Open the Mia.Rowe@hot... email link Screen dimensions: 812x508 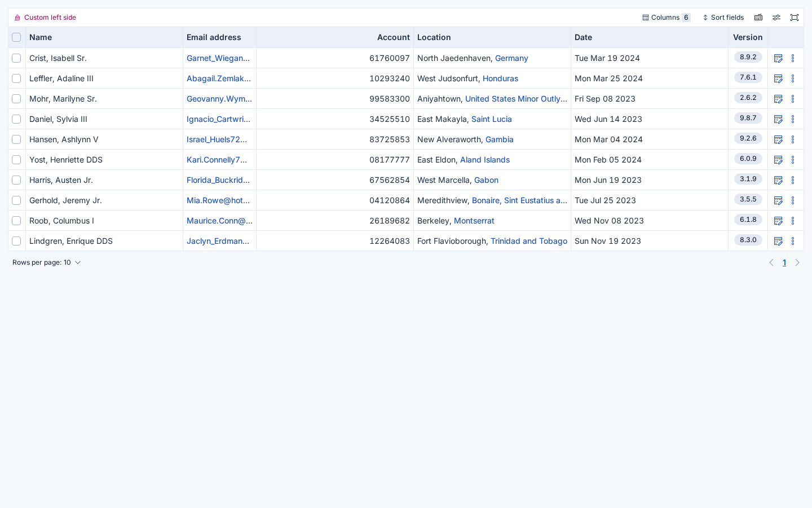tap(218, 200)
